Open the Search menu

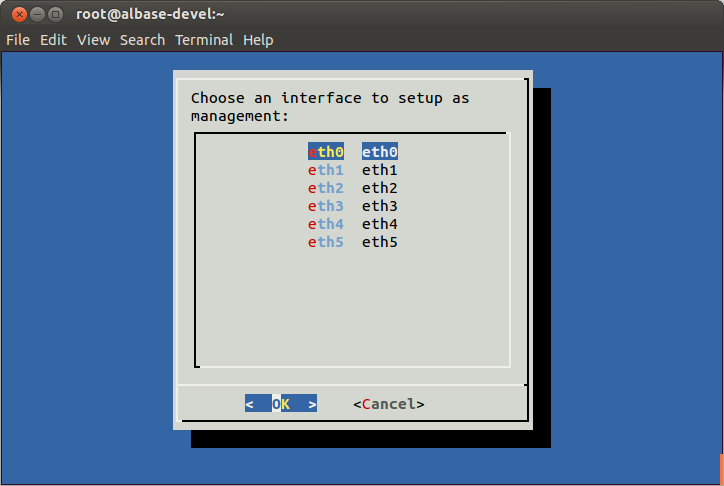click(x=142, y=40)
